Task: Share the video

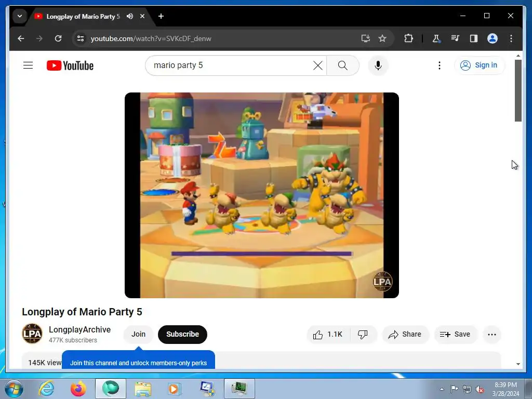Action: point(405,335)
